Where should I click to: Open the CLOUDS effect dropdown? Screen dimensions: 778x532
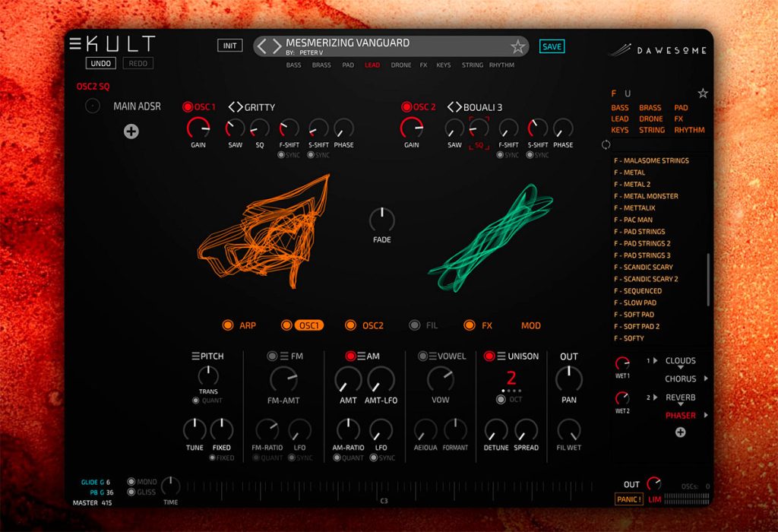click(680, 367)
